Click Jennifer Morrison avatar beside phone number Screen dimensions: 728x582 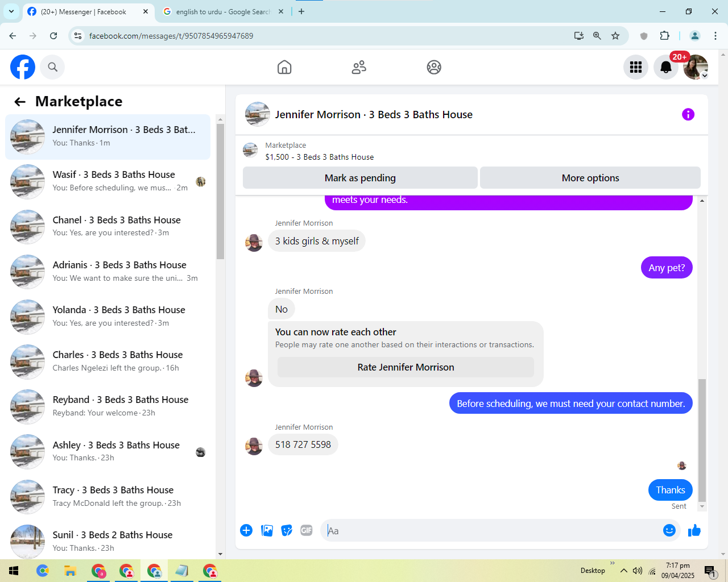point(254,446)
